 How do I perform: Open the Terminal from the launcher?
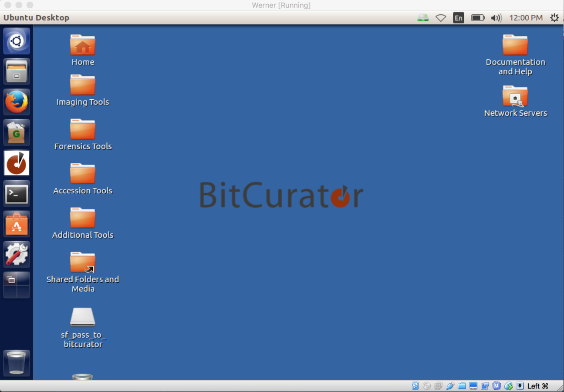[x=17, y=193]
